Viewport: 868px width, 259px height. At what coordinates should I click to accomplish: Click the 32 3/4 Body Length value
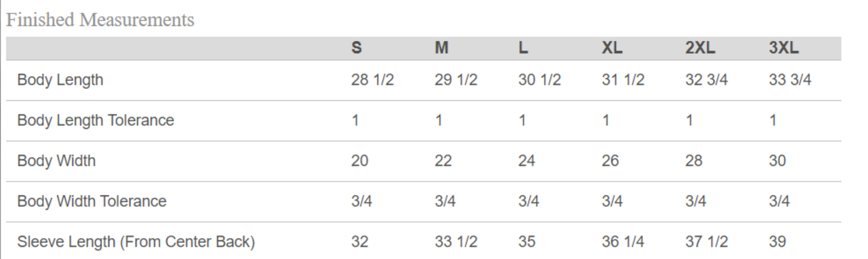pyautogui.click(x=707, y=80)
